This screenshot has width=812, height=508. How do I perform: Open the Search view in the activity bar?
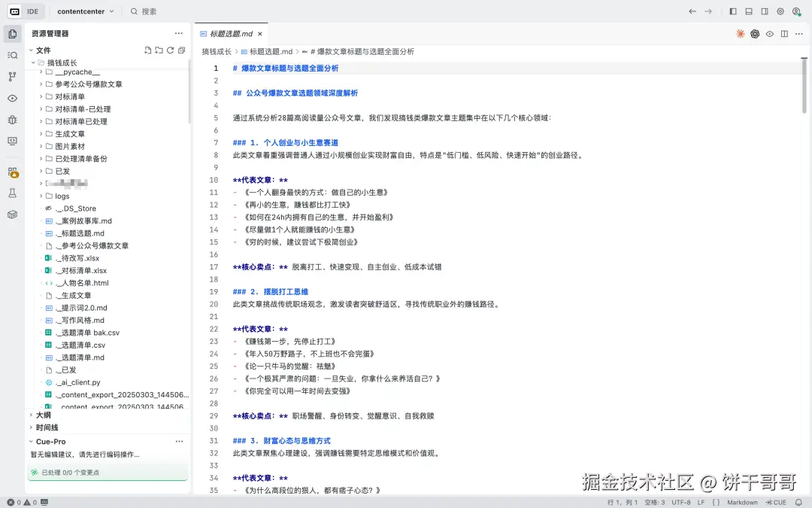(x=13, y=55)
